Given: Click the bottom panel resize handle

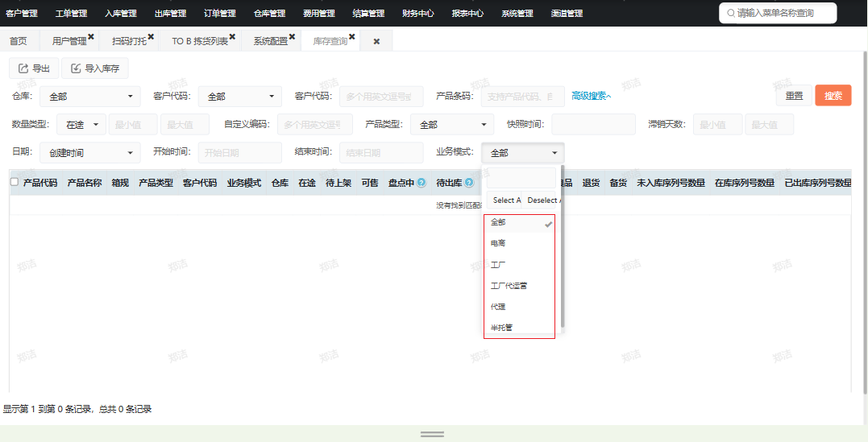Looking at the screenshot, I should (x=432, y=434).
